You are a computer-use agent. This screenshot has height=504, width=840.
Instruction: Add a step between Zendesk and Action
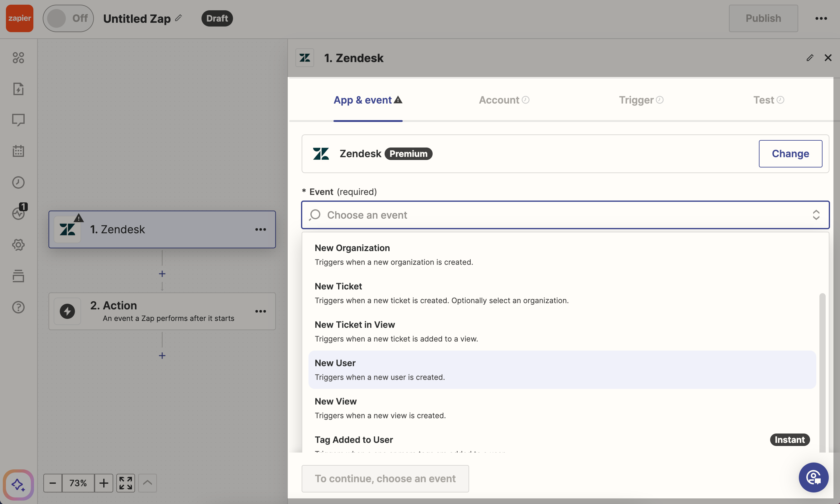pyautogui.click(x=162, y=274)
